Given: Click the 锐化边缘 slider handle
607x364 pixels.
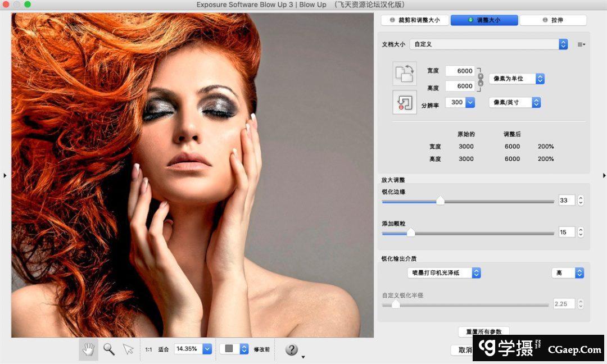Looking at the screenshot, I should tap(441, 201).
